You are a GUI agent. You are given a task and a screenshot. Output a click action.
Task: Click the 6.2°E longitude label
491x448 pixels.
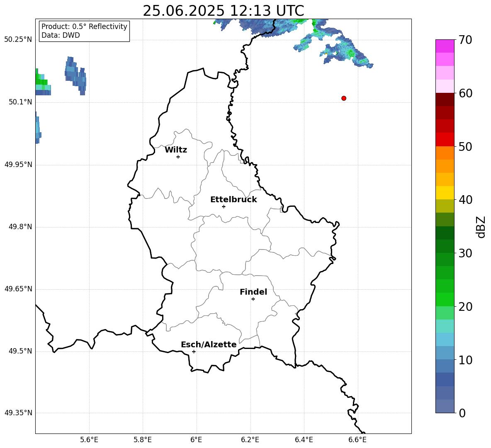250,440
